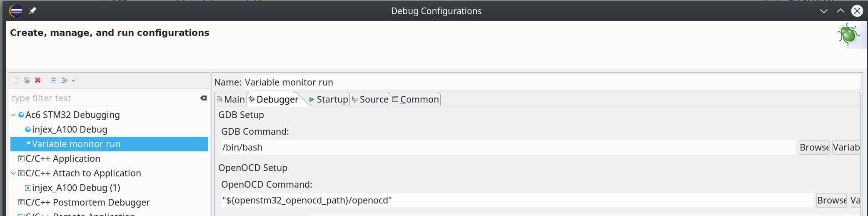Open the Common tab

416,100
